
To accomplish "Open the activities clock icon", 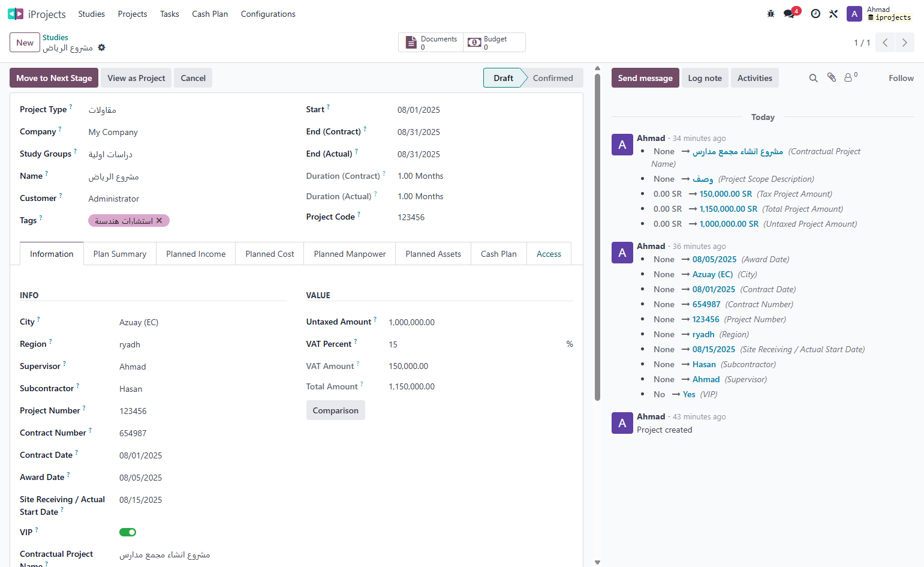I will click(815, 14).
